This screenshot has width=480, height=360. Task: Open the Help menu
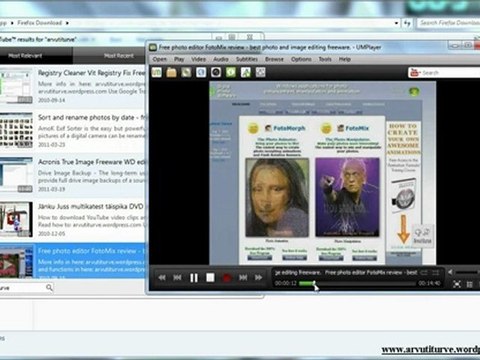(x=345, y=59)
